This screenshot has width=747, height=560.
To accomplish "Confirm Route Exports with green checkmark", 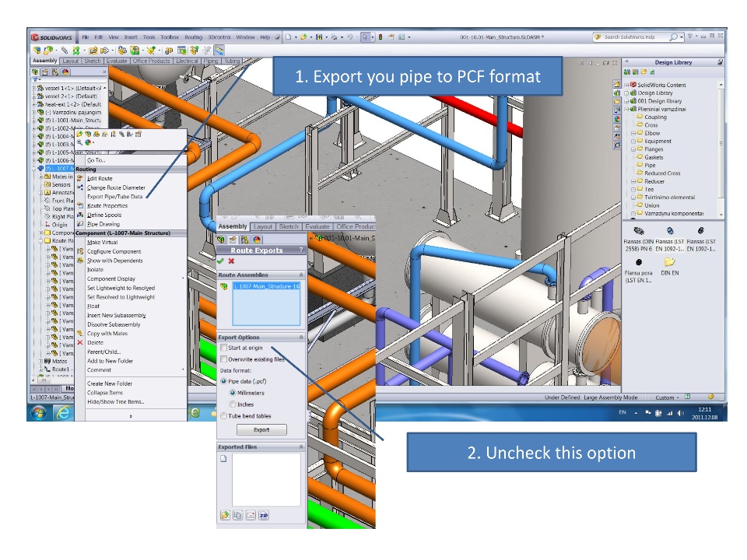I will point(220,261).
